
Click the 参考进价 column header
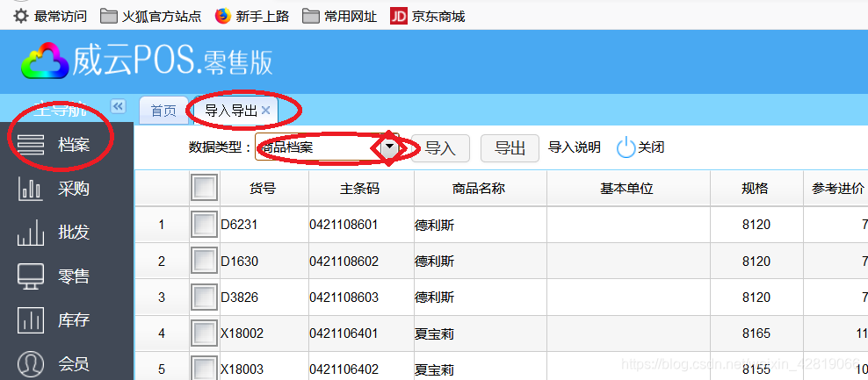[835, 189]
